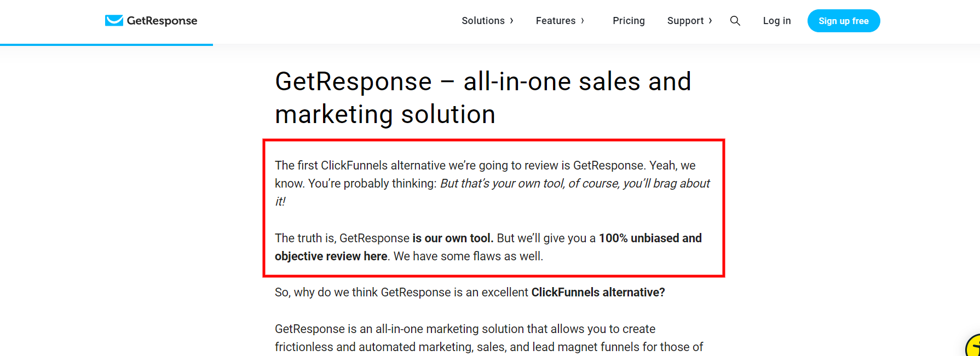Open the Solutions menu label

click(483, 21)
